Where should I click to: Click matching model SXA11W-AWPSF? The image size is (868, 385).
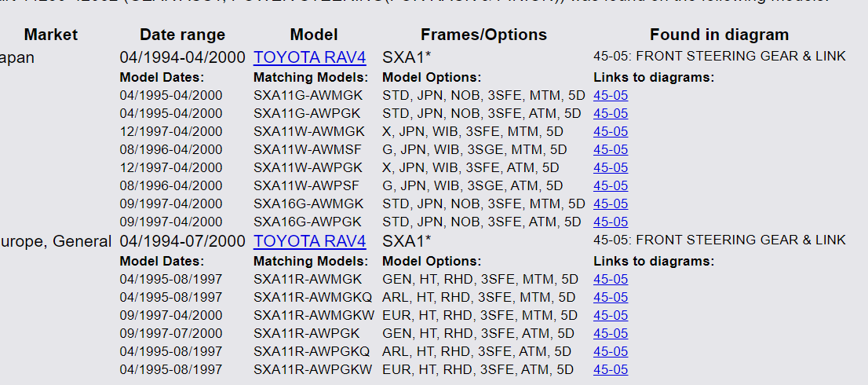coord(306,185)
